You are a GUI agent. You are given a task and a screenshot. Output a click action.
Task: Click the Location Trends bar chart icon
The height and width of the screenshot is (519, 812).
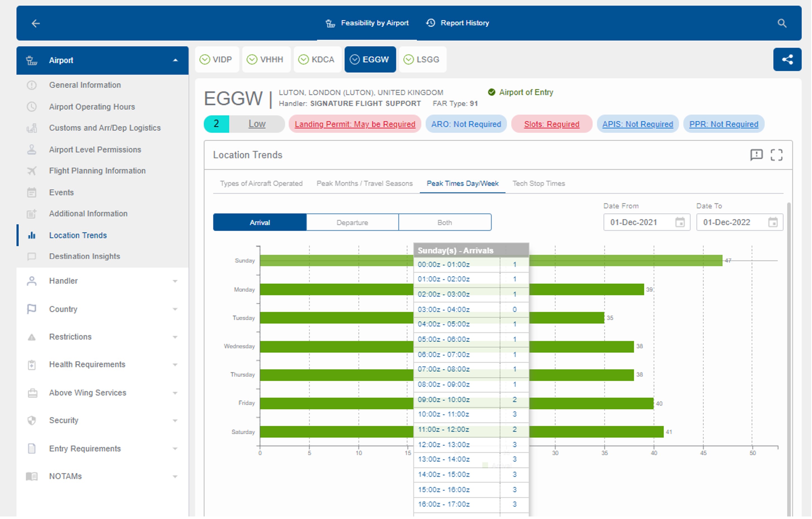[32, 235]
